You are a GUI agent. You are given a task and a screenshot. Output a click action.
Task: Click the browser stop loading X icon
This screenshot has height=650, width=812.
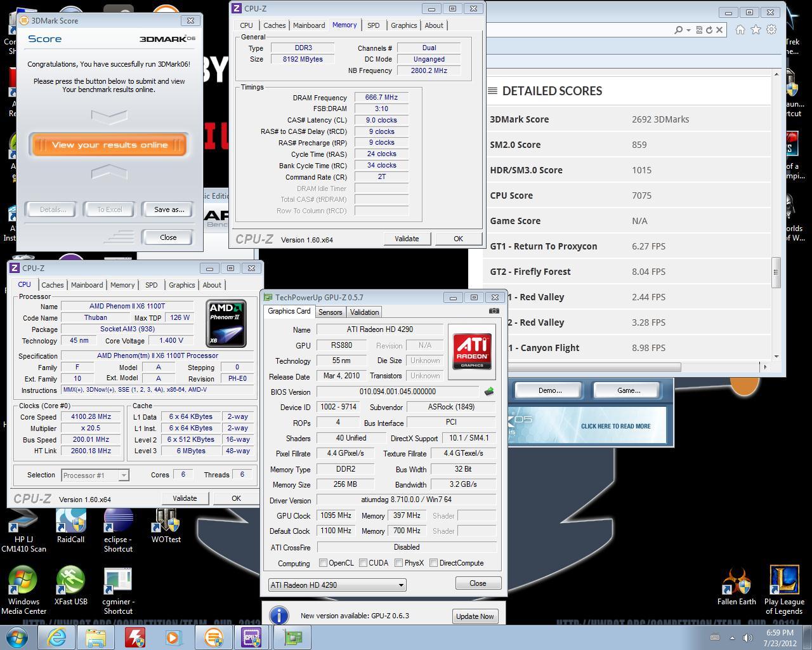point(719,30)
